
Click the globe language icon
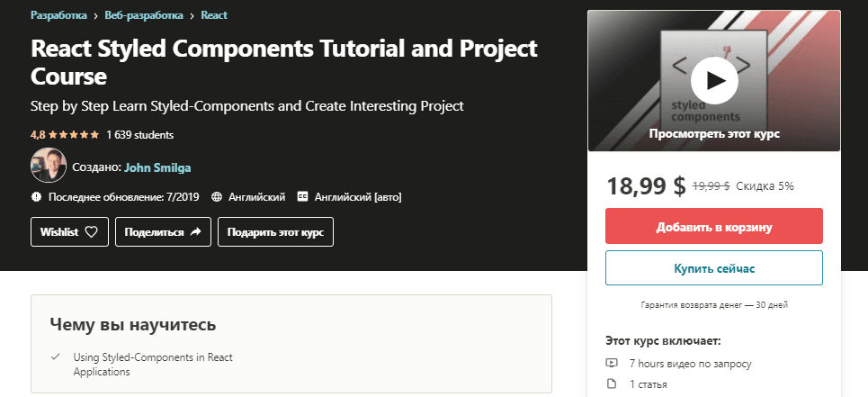[217, 196]
